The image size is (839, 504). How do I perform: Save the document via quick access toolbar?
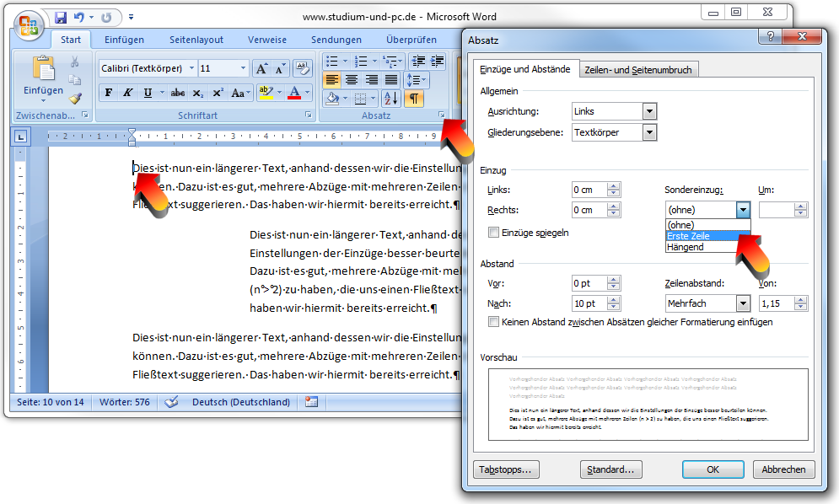point(61,18)
